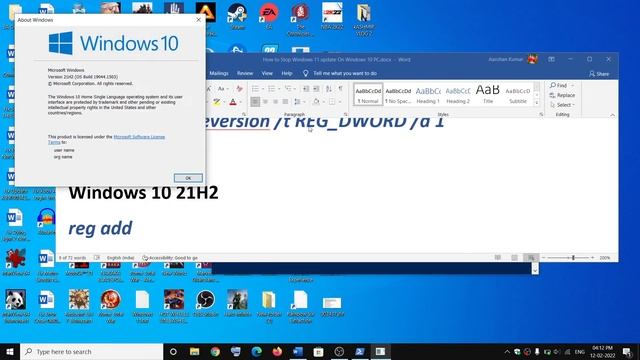Click the Accessibility: Good to go status
Viewport: 640px width, 360px height.
(x=170, y=258)
